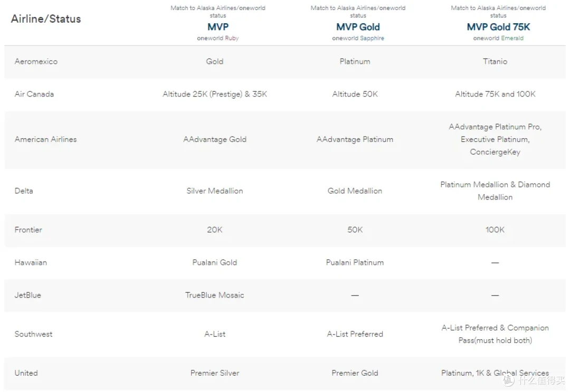Click the Southwest row label
570x392 pixels.
click(33, 334)
